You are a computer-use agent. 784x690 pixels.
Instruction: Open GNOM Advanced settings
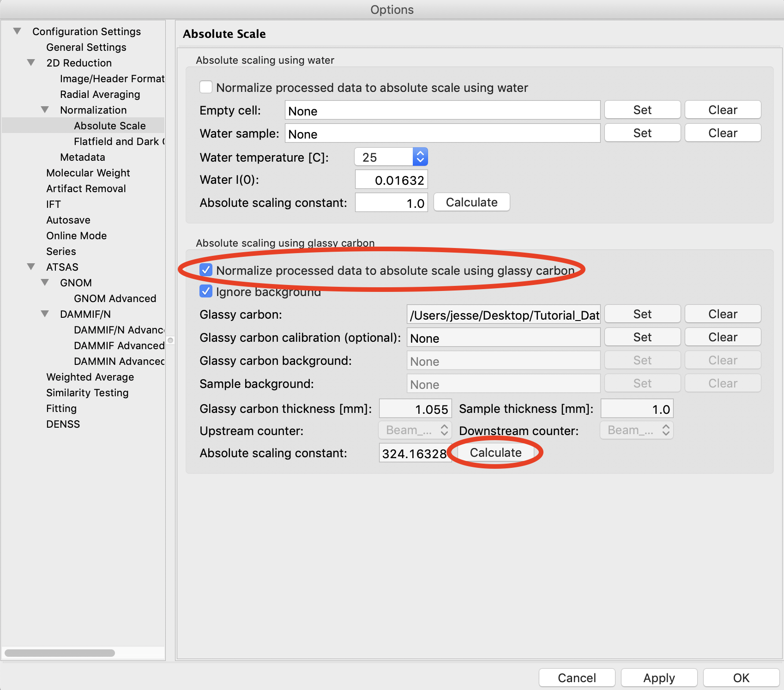pyautogui.click(x=115, y=298)
